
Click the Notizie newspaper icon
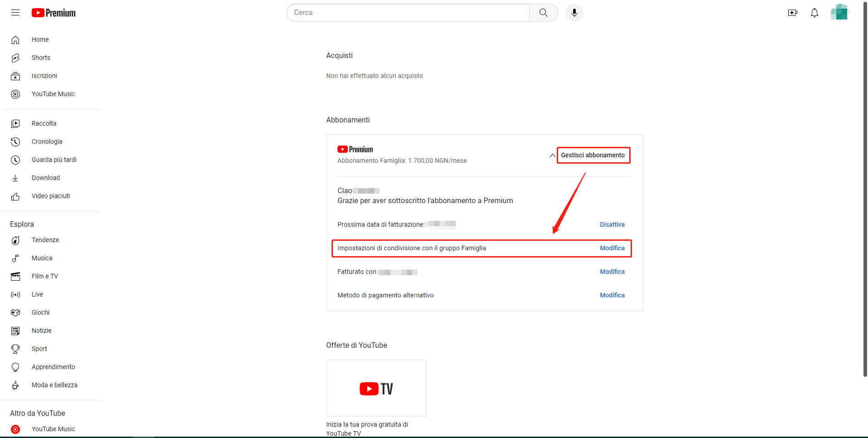tap(15, 331)
